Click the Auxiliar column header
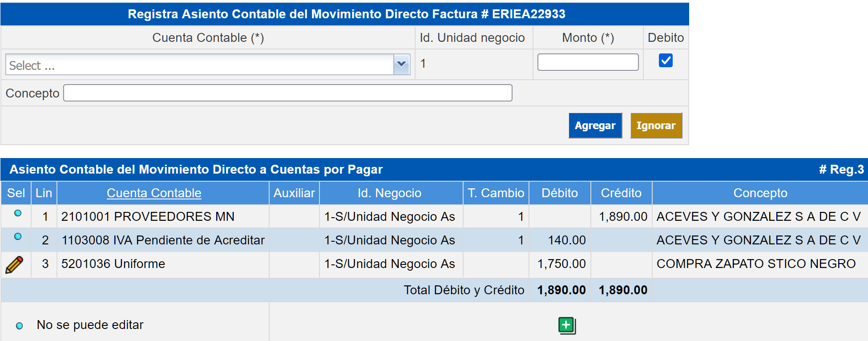The height and width of the screenshot is (341, 868). [x=294, y=193]
